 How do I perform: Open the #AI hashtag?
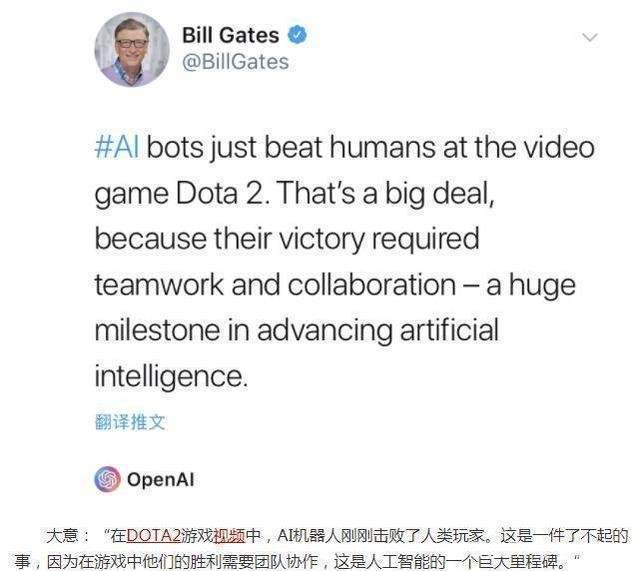click(117, 147)
